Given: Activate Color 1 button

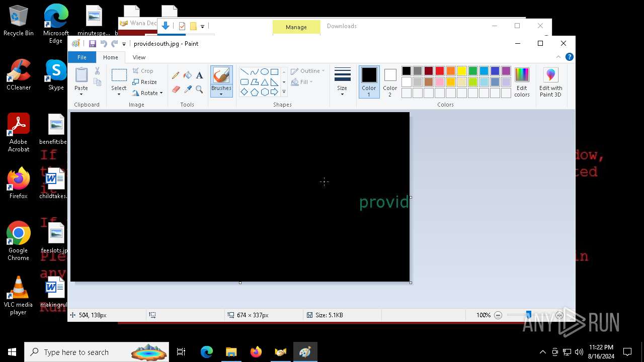Looking at the screenshot, I should point(369,82).
